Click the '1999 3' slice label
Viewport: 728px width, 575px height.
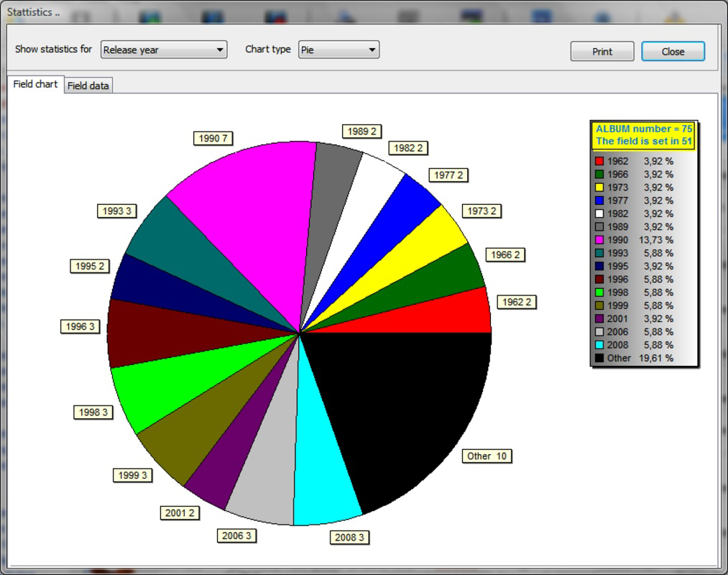click(x=132, y=475)
